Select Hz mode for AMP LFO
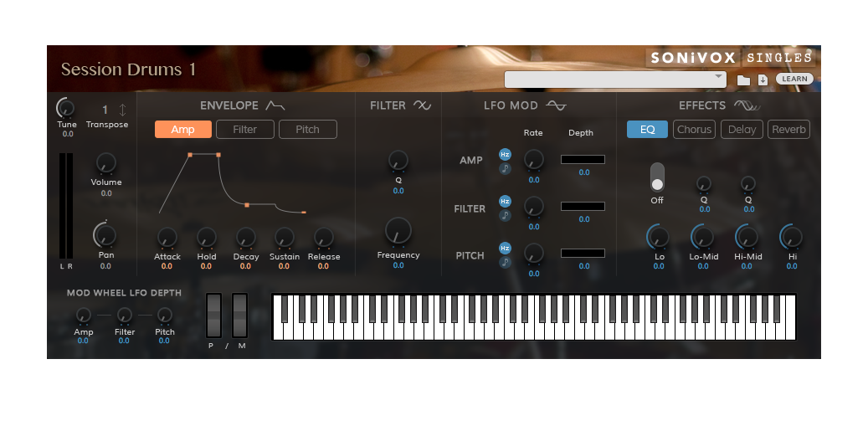Image resolution: width=868 pixels, height=426 pixels. [505, 154]
